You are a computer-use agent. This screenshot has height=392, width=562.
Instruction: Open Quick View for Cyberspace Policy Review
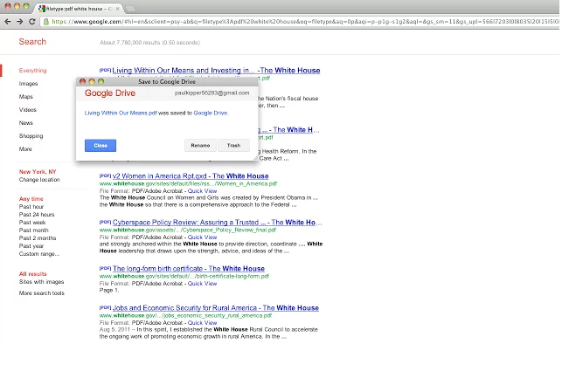click(x=202, y=237)
